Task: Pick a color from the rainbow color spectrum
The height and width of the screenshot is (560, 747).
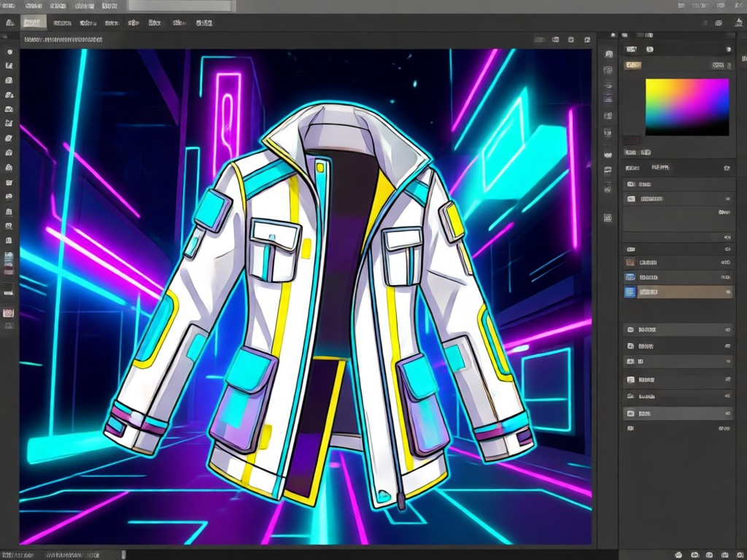Action: (x=687, y=107)
